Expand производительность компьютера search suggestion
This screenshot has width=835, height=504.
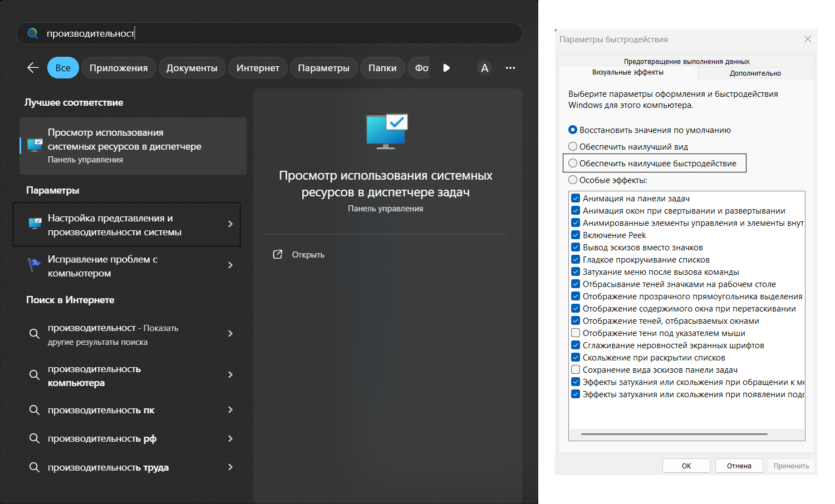(x=230, y=375)
